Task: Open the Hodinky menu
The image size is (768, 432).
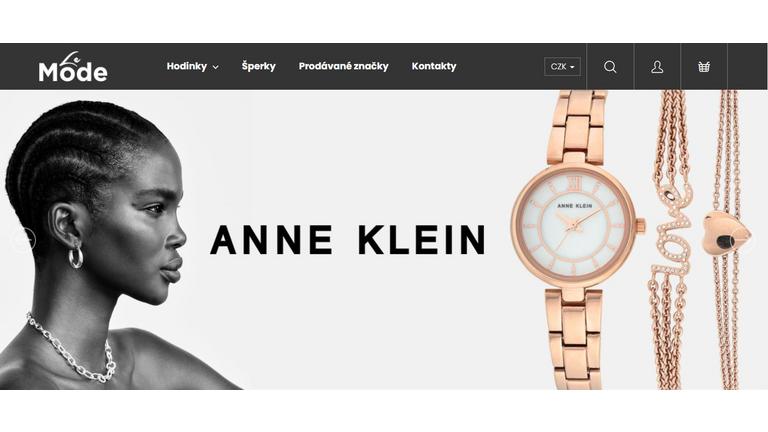Action: point(187,66)
